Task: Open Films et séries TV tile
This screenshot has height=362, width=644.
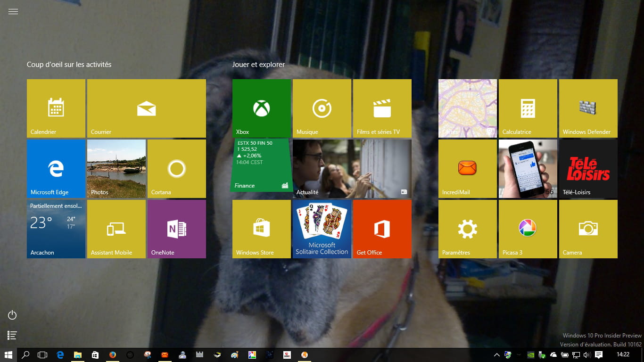Action: point(382,108)
